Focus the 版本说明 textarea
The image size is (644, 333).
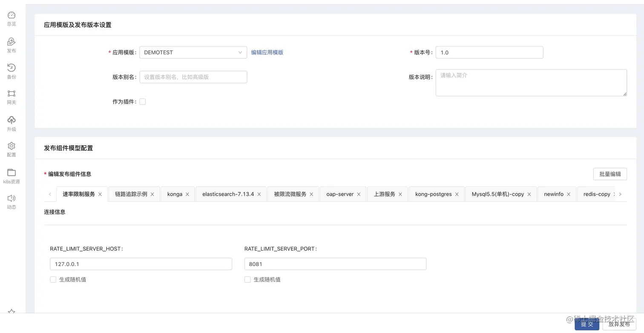tap(531, 83)
